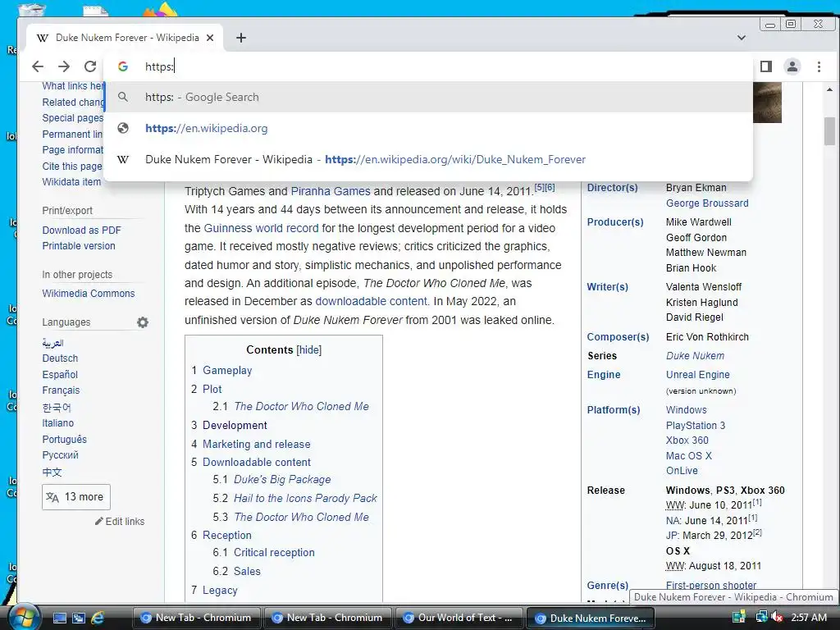
Task: Open the Guinness world record link
Action: 261,228
